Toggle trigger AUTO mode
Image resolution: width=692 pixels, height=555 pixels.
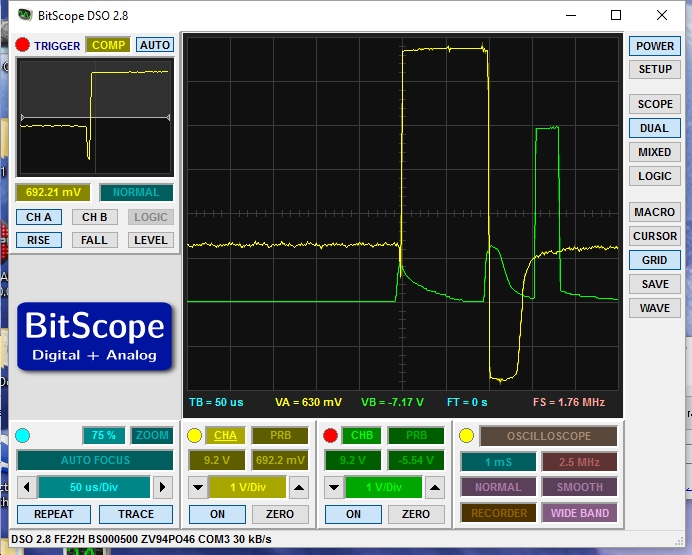(154, 45)
